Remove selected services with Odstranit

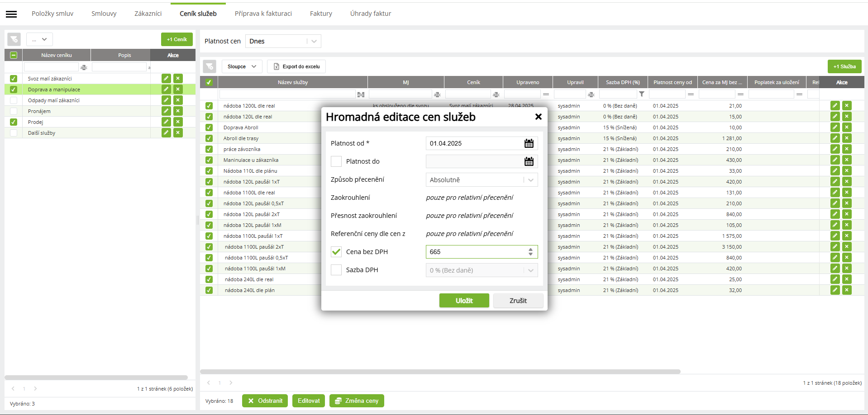265,401
